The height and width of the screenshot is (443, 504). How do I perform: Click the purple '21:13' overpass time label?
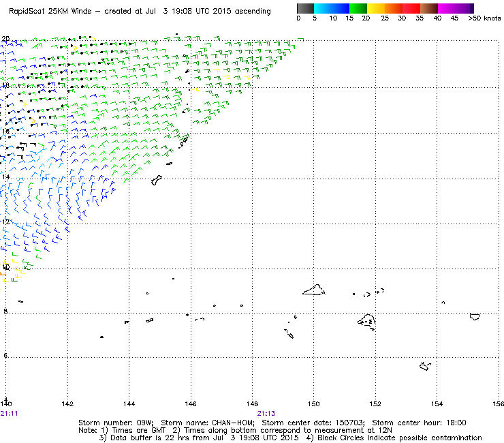pyautogui.click(x=266, y=414)
